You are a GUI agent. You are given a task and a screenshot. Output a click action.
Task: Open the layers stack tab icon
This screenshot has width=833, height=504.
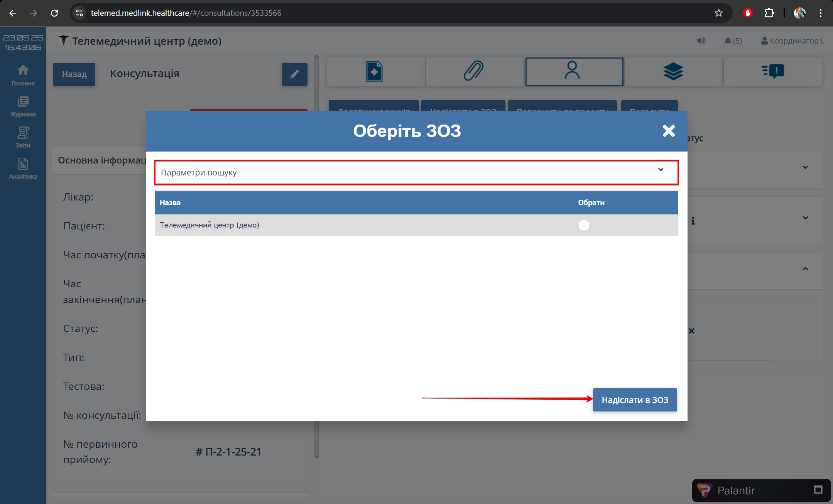673,72
